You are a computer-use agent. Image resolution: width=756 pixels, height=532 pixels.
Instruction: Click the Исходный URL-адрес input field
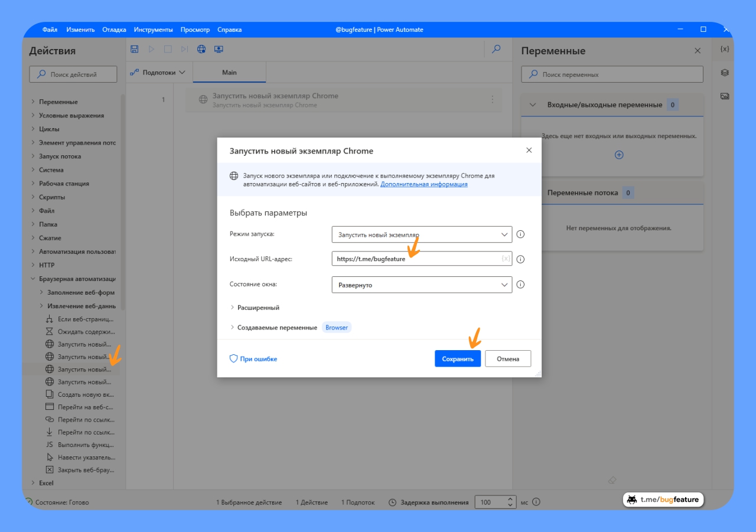(413, 259)
